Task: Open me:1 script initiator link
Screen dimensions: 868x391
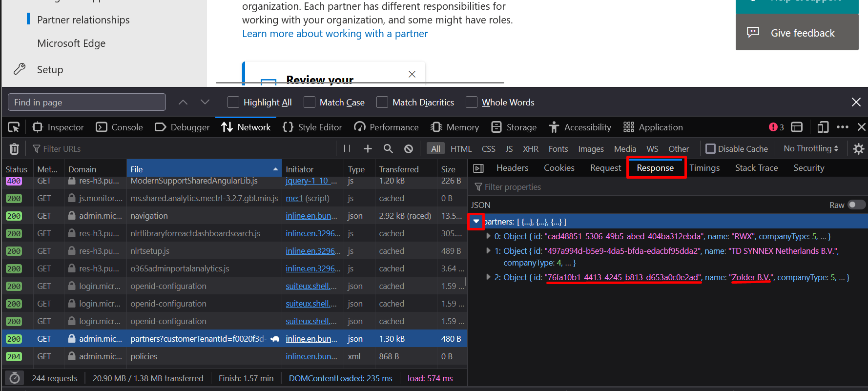Action: (294, 198)
